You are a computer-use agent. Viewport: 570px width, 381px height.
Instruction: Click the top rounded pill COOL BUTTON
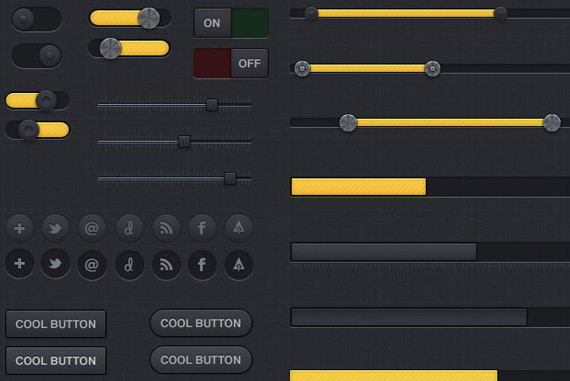tap(201, 323)
